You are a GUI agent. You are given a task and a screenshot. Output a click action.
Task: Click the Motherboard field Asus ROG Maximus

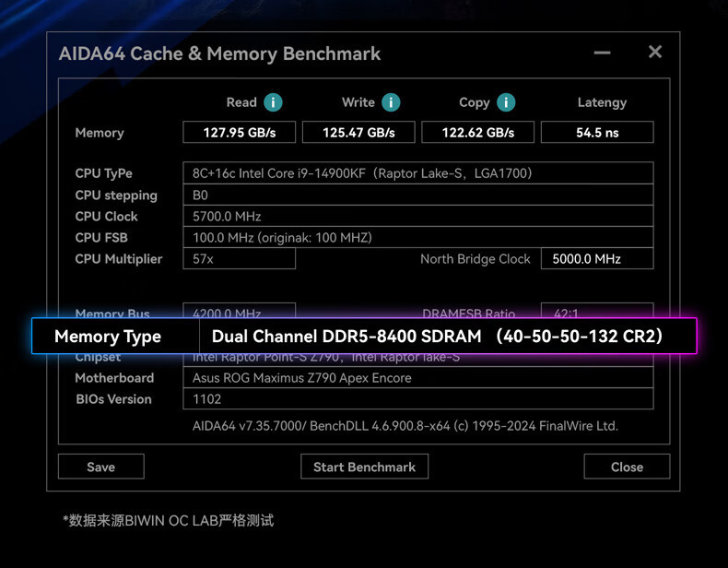(x=417, y=378)
